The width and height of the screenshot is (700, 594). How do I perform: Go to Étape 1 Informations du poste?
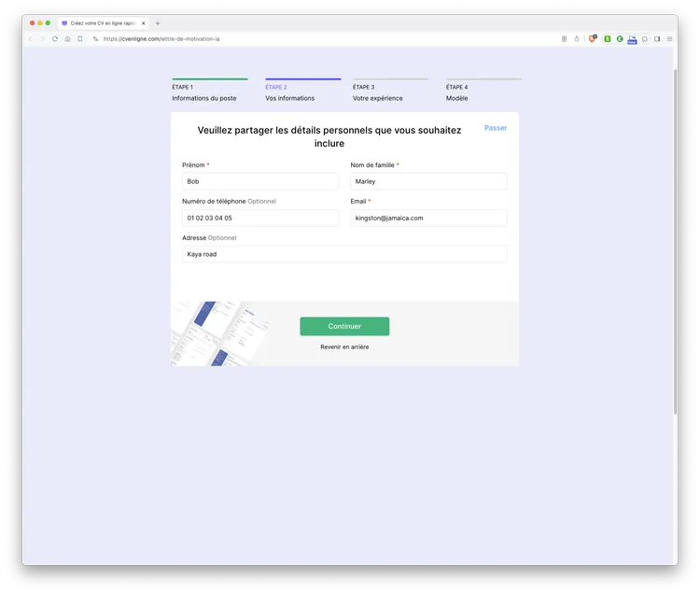210,91
